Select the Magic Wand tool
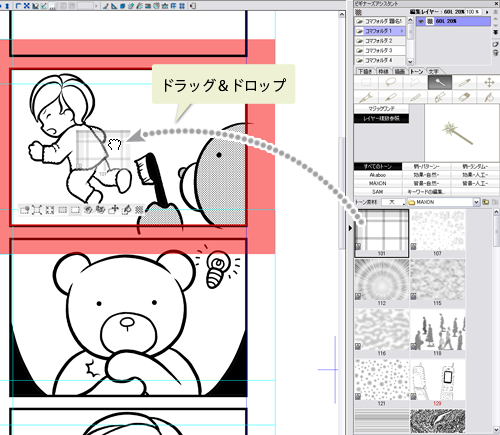 click(x=440, y=82)
